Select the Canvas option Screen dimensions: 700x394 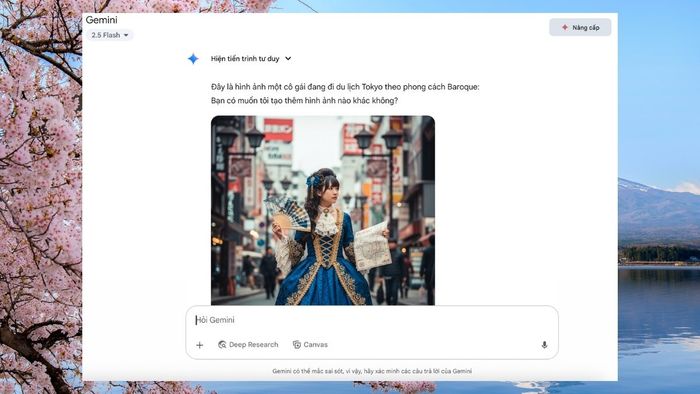coord(310,344)
